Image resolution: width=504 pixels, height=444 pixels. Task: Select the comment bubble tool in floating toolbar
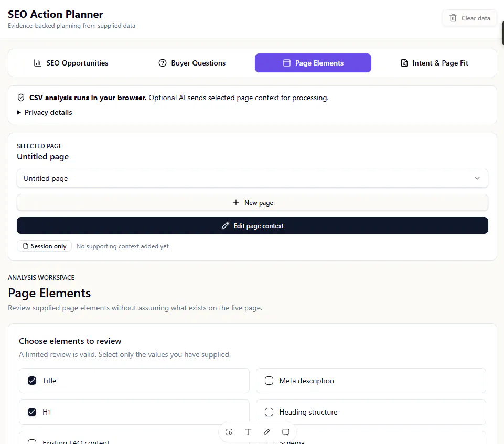pyautogui.click(x=286, y=432)
